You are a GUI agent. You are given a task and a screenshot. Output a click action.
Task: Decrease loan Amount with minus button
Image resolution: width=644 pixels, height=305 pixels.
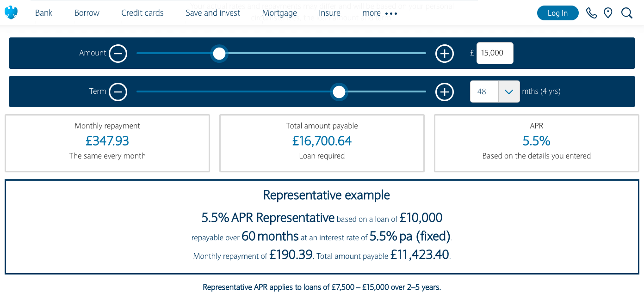click(118, 54)
